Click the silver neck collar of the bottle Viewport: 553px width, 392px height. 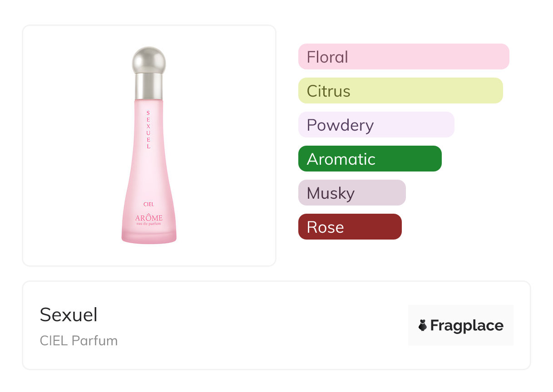click(x=149, y=86)
